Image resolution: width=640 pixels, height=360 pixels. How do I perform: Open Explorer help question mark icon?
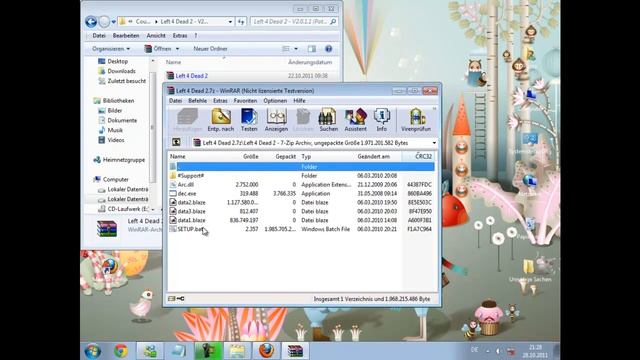pos(328,49)
